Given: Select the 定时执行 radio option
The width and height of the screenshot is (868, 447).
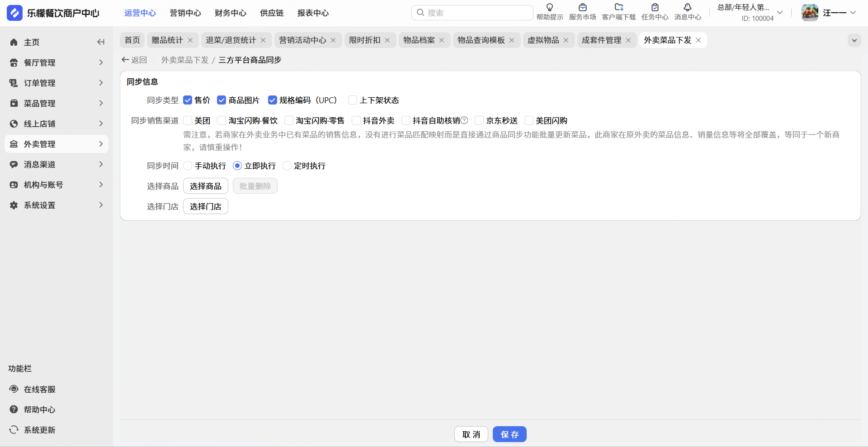Looking at the screenshot, I should (x=287, y=166).
